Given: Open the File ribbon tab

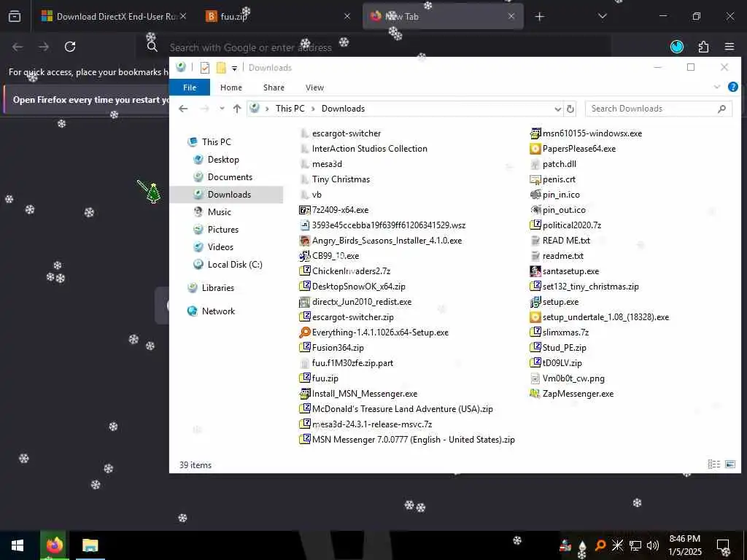Looking at the screenshot, I should click(190, 87).
